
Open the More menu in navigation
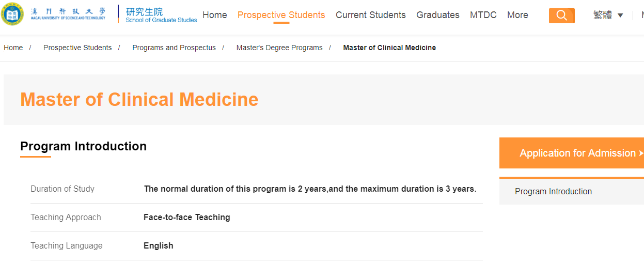pyautogui.click(x=517, y=15)
